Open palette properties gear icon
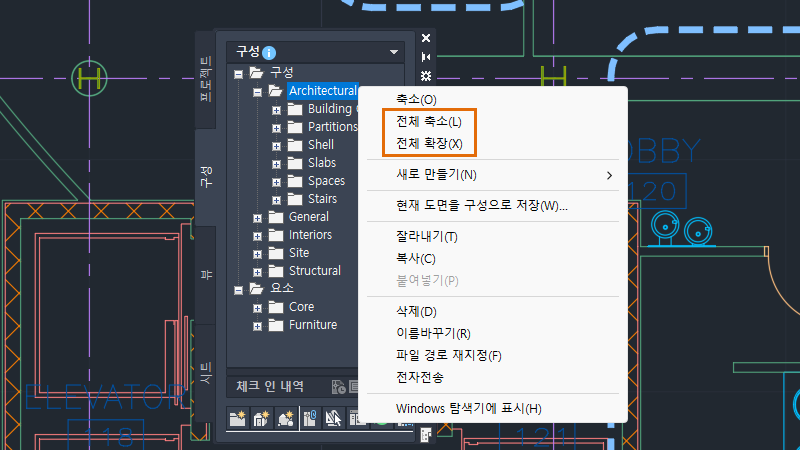The width and height of the screenshot is (800, 450). [426, 76]
